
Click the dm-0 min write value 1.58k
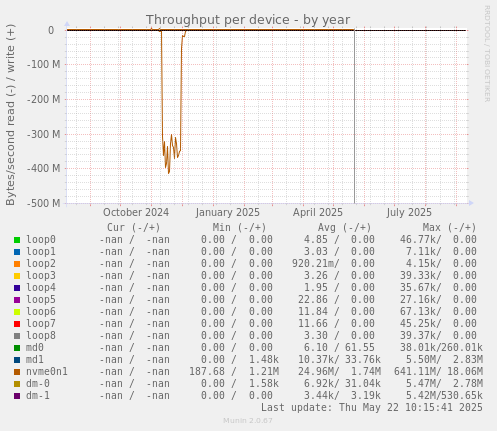tap(264, 384)
